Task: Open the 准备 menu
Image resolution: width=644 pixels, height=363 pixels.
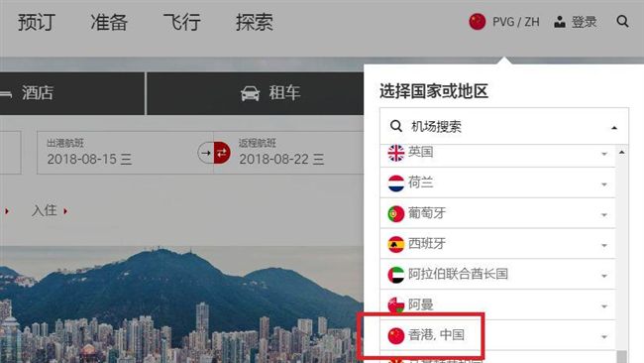Action: click(x=109, y=22)
